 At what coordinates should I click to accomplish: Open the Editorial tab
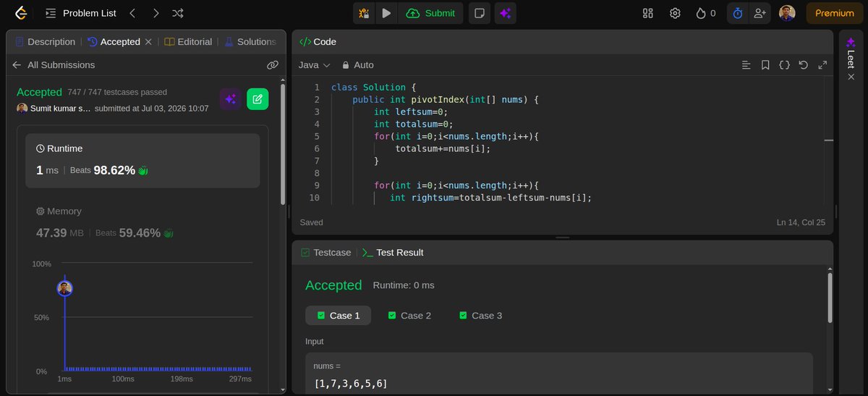[188, 42]
